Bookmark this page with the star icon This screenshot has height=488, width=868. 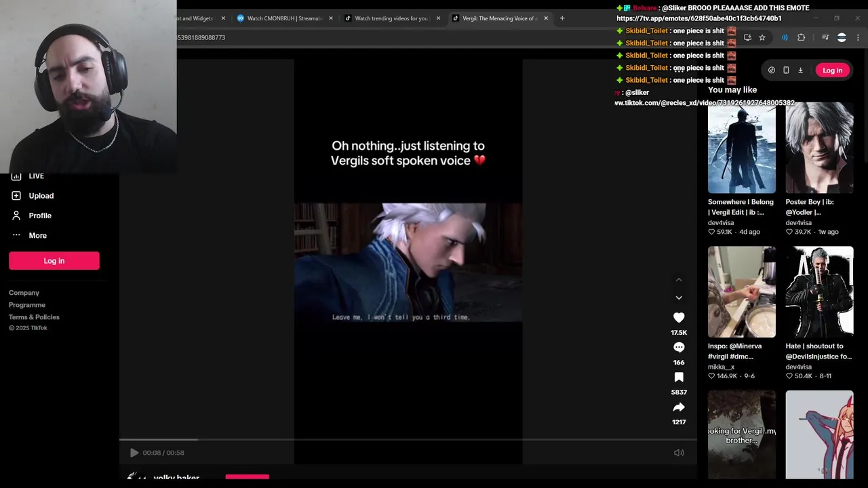(762, 37)
